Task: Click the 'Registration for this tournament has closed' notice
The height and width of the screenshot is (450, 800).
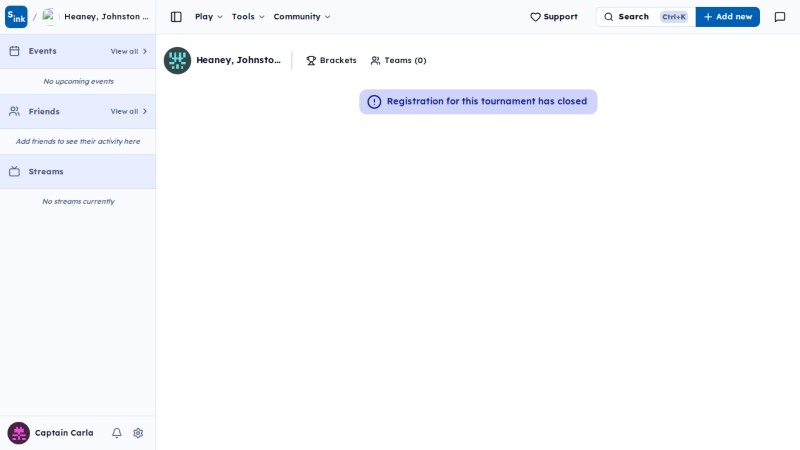Action: (x=478, y=102)
